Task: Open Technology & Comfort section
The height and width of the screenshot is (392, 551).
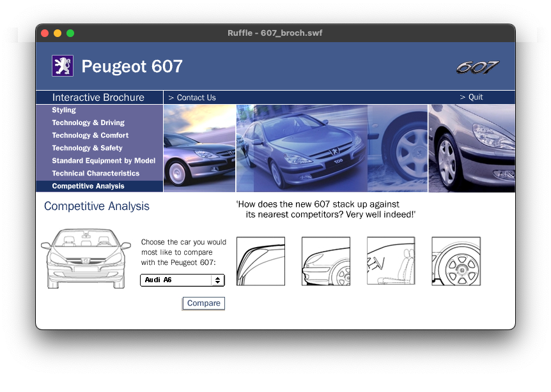Action: point(90,135)
